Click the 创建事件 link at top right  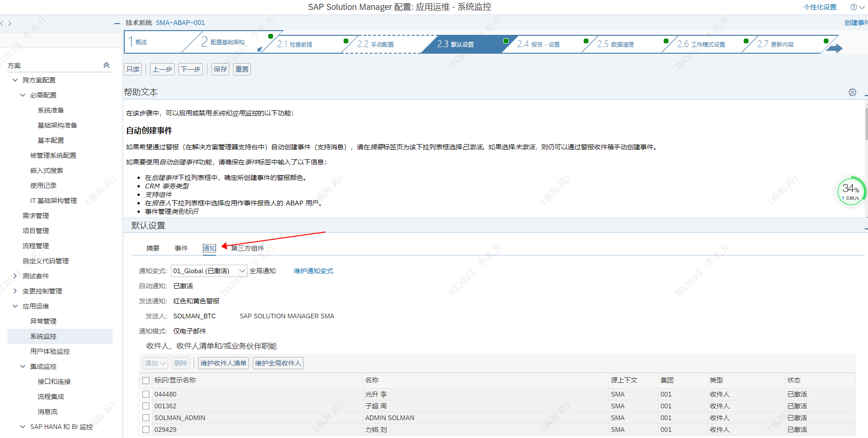856,23
